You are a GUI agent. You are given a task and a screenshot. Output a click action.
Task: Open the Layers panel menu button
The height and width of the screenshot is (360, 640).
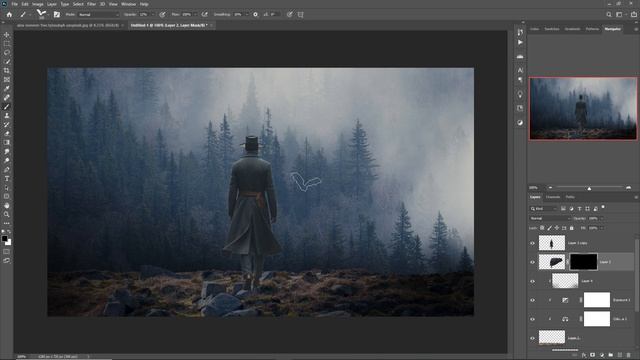coord(636,197)
